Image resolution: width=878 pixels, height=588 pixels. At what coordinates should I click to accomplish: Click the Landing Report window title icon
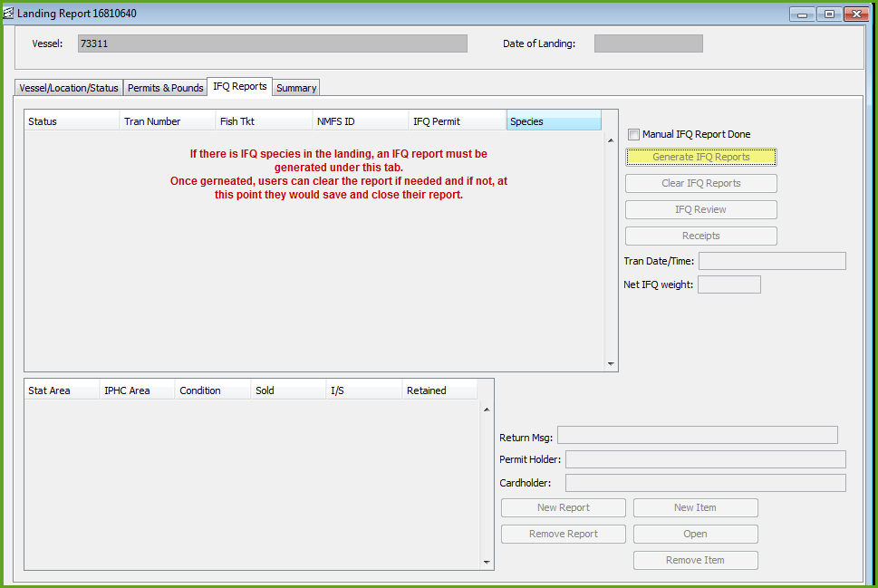point(8,13)
